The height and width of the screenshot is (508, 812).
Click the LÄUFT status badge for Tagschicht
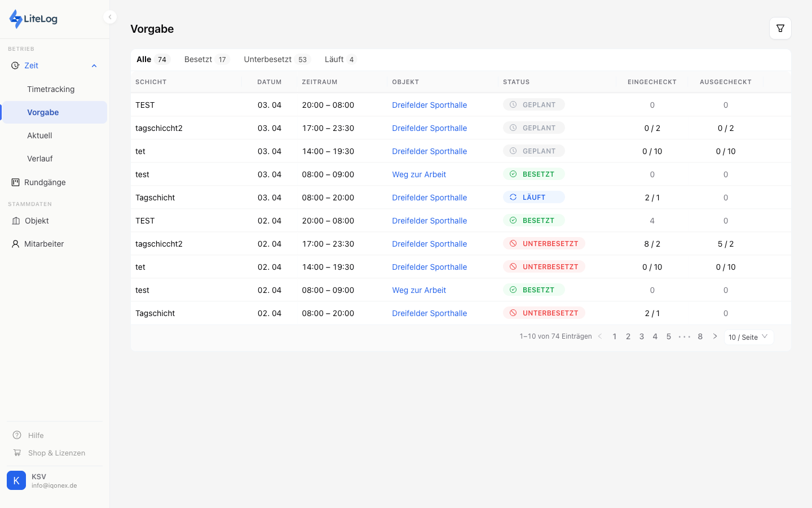[x=533, y=198]
